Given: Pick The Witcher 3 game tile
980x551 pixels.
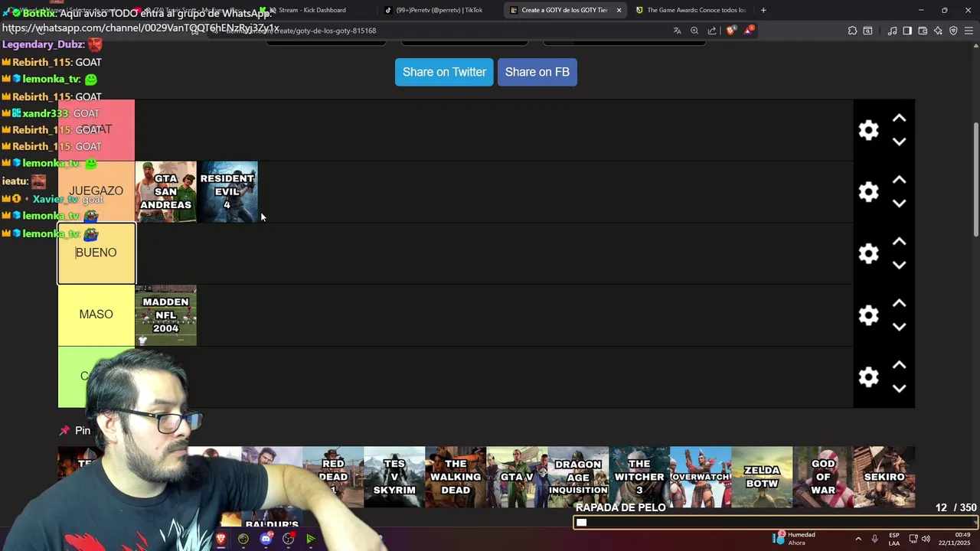Looking at the screenshot, I should pyautogui.click(x=639, y=477).
